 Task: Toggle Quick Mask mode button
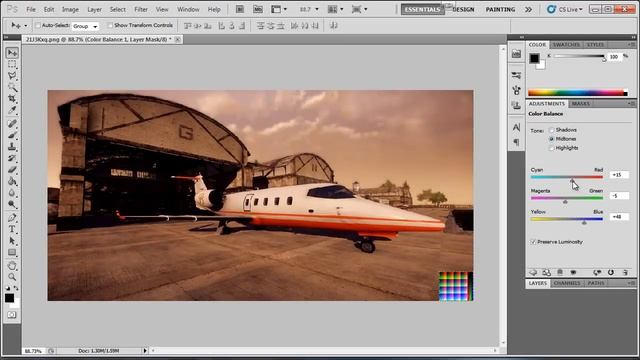point(12,315)
